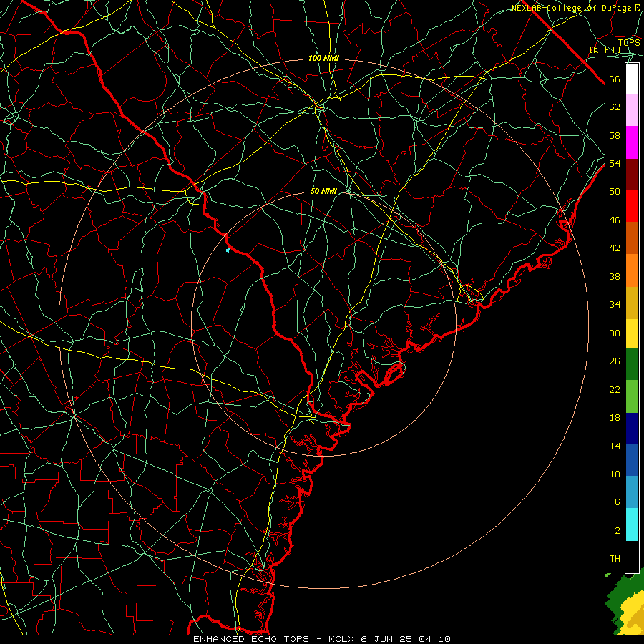
Task: Click the 42 value on legend scale
Action: pos(615,248)
